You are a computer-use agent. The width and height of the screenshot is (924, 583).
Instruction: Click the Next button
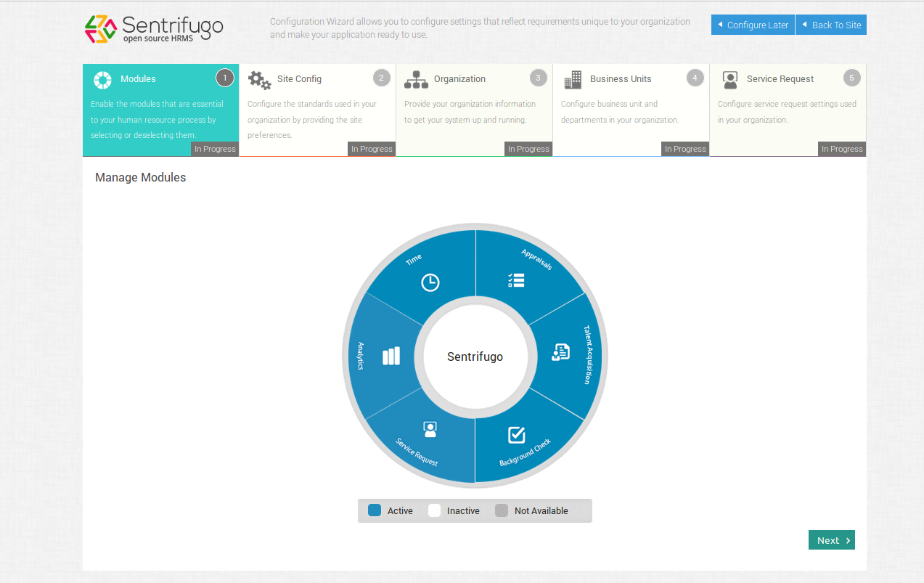tap(831, 540)
